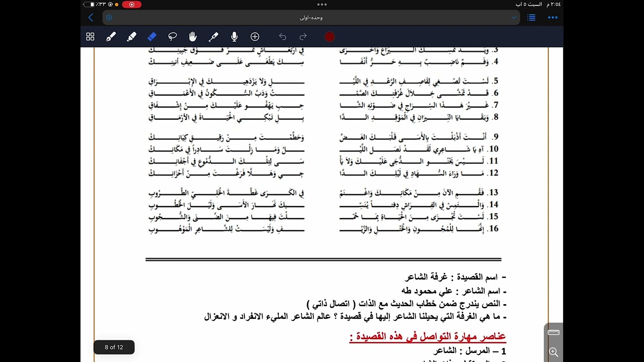Tap the 8 of 12 page indicator
The width and height of the screenshot is (644, 362).
(114, 347)
